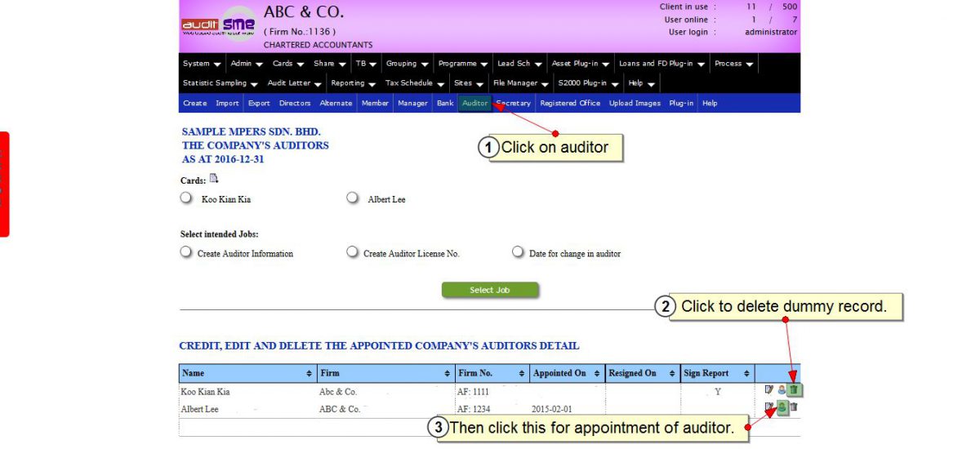Click trash icon in Albert Lee row

coord(794,407)
